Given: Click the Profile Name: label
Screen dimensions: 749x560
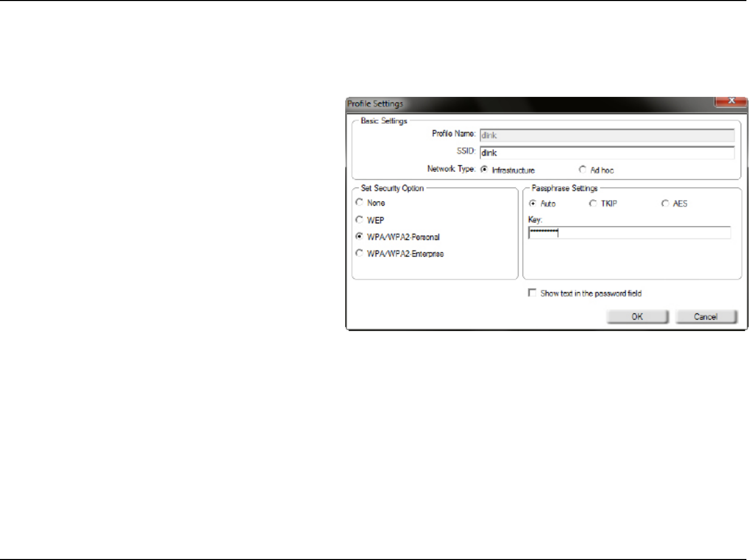Looking at the screenshot, I should [454, 133].
